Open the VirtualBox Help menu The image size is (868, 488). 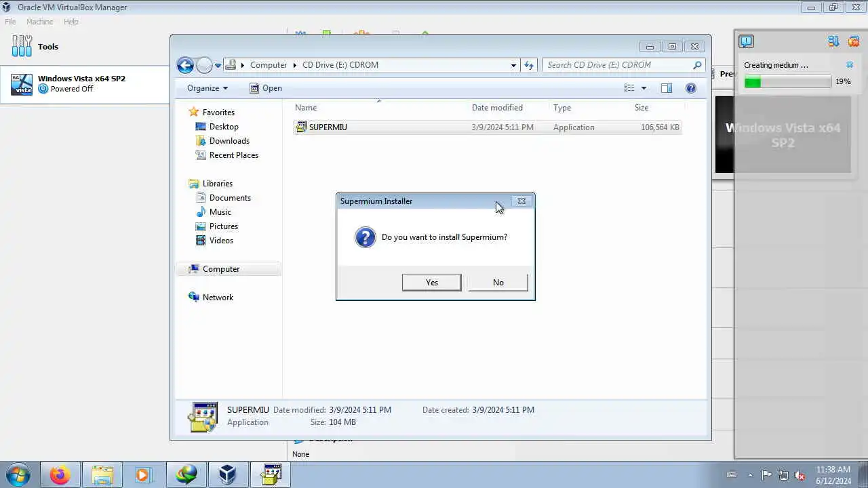tap(71, 22)
